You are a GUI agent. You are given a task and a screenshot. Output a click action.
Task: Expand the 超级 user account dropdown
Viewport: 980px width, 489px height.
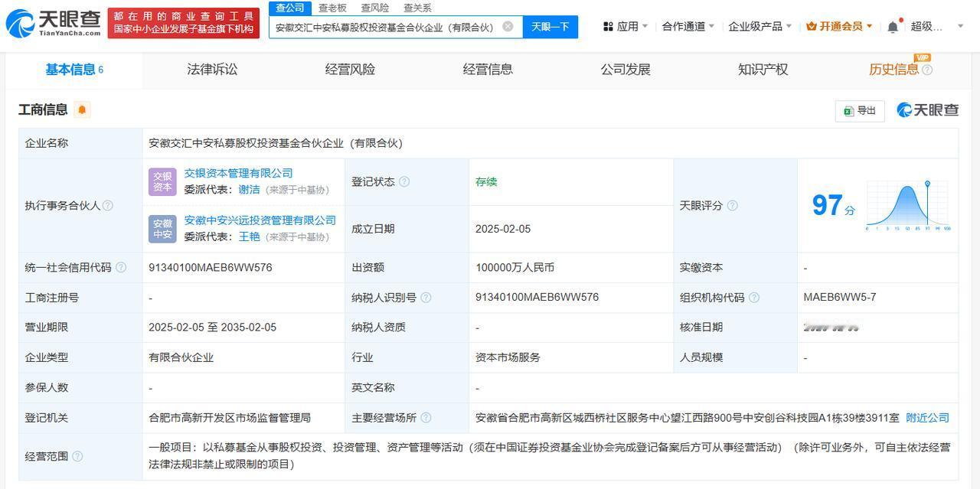937,26
